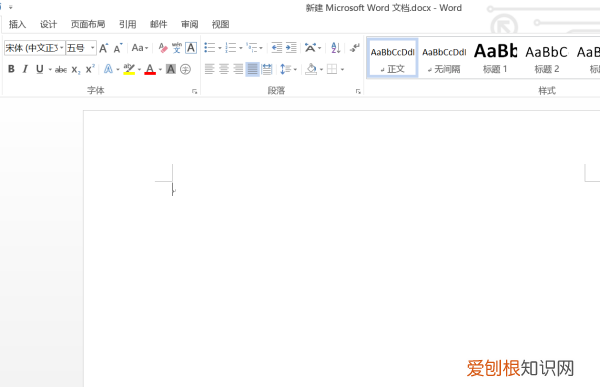Toggle Bold formatting
The height and width of the screenshot is (387, 600).
(x=11, y=69)
